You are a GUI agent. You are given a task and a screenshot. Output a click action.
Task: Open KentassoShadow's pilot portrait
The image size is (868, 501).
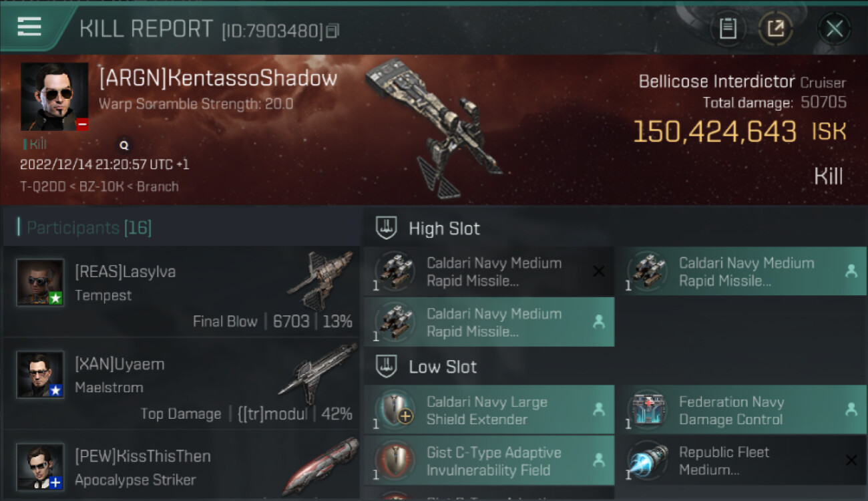coord(54,97)
